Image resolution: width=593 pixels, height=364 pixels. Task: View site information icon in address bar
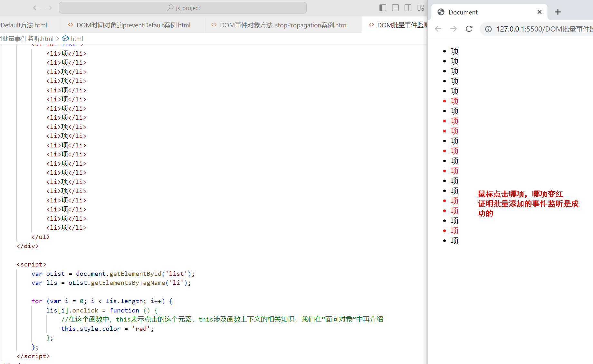pos(488,29)
